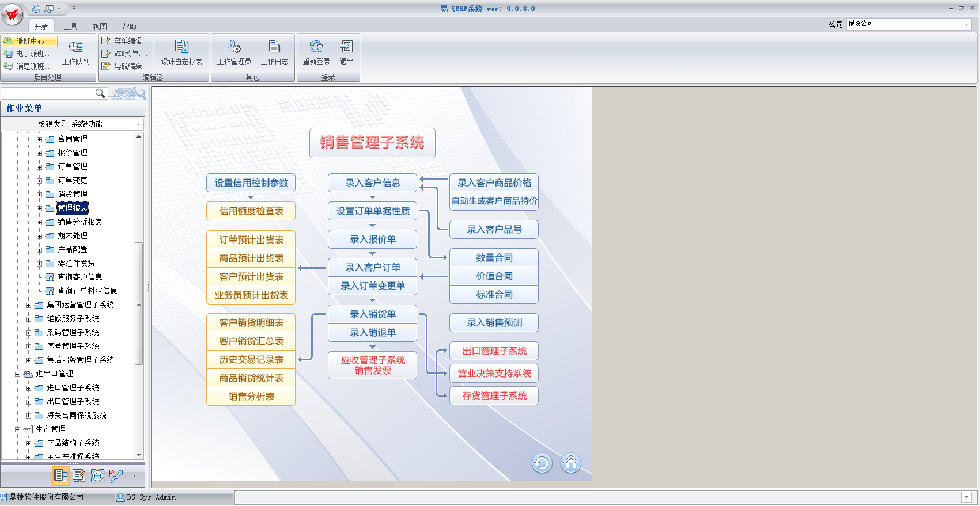Image resolution: width=980 pixels, height=506 pixels.
Task: Expand the 报价管理 folder
Action: tap(40, 153)
